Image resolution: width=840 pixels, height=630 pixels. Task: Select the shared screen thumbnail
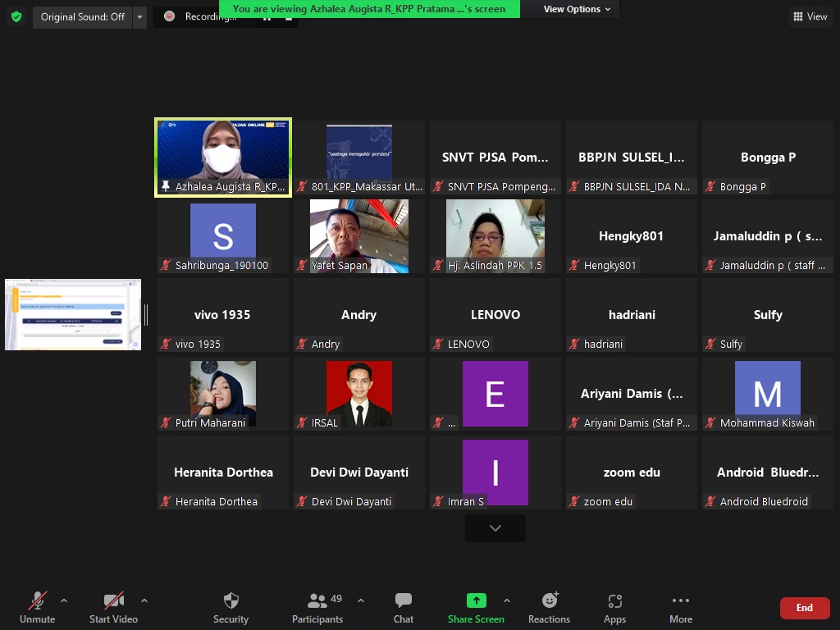pyautogui.click(x=73, y=314)
